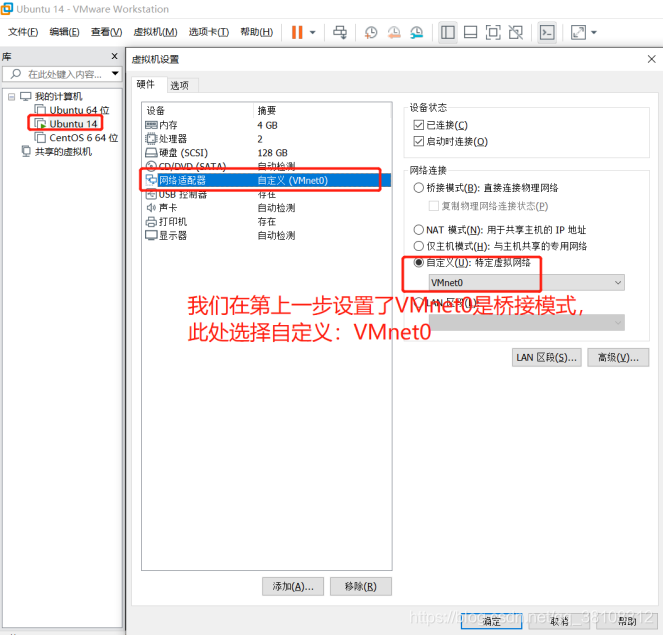Screen dimensions: 663x636
Task: Click the unity mode toolbar icon
Action: [x=516, y=32]
